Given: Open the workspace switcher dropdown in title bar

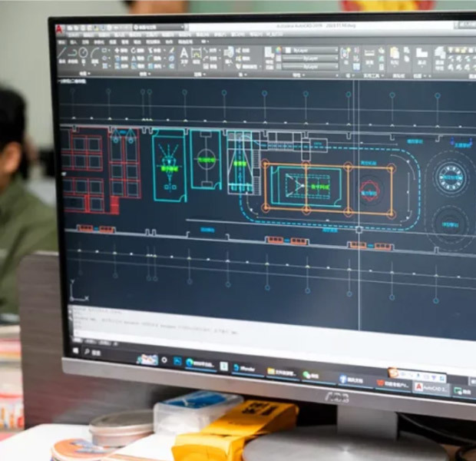Looking at the screenshot, I should pos(159,28).
